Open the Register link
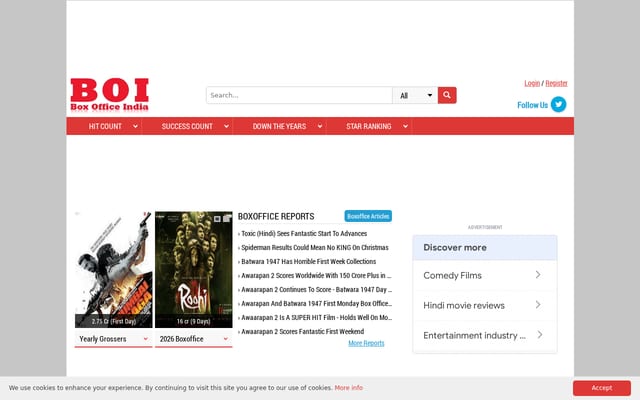640x400 pixels. pyautogui.click(x=556, y=83)
